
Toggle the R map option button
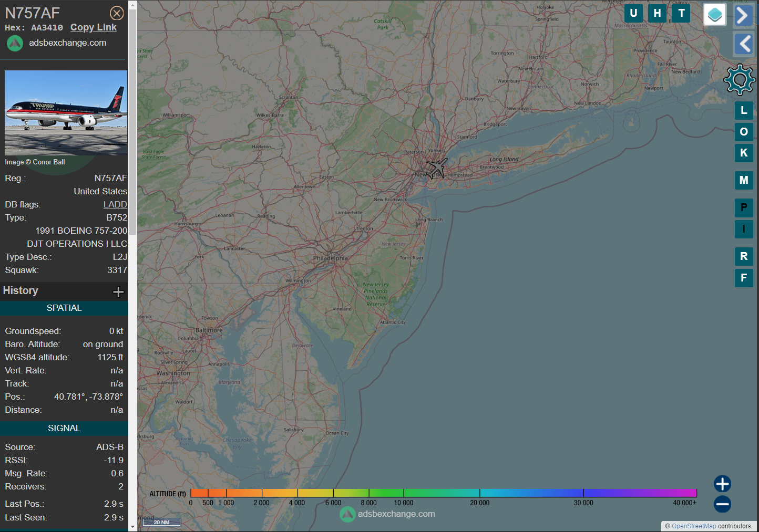744,256
